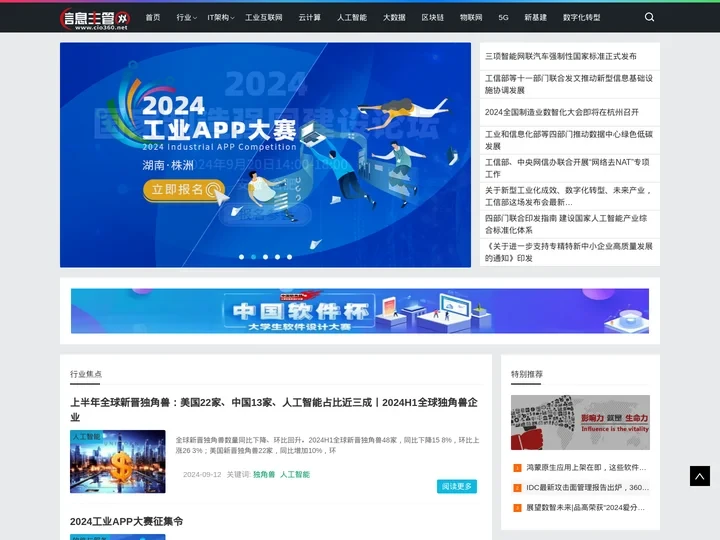
Task: Click the 中国软件杯 banner ad
Action: tap(360, 311)
